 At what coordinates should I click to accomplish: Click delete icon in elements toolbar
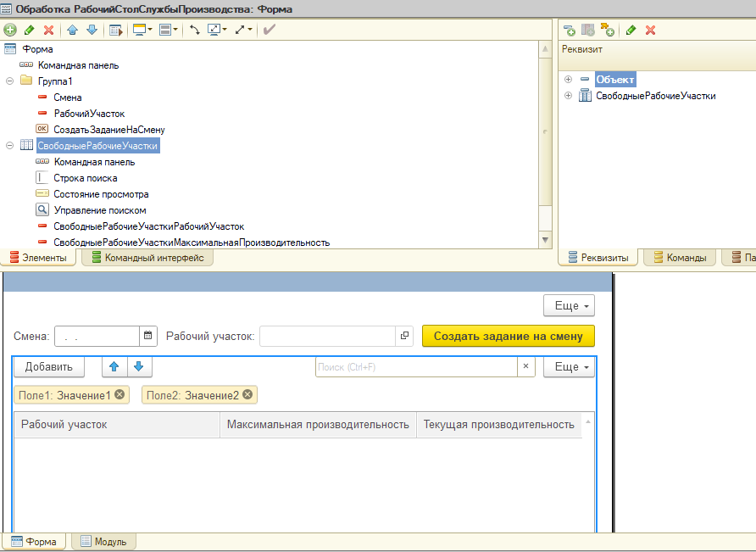tap(48, 30)
